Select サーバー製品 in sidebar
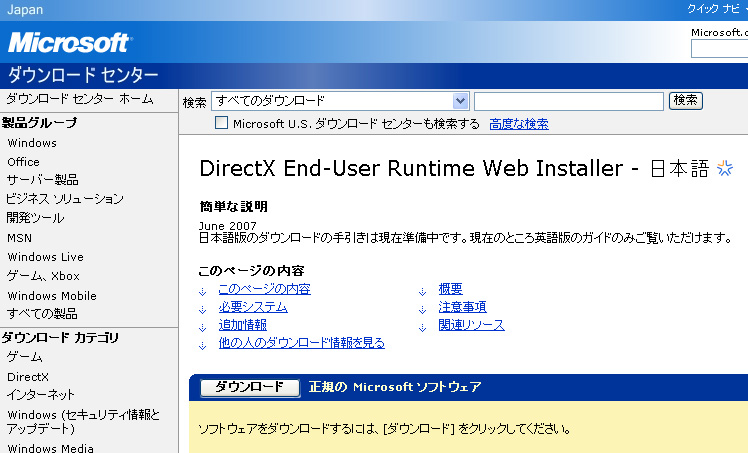This screenshot has width=748, height=453. tap(42, 180)
